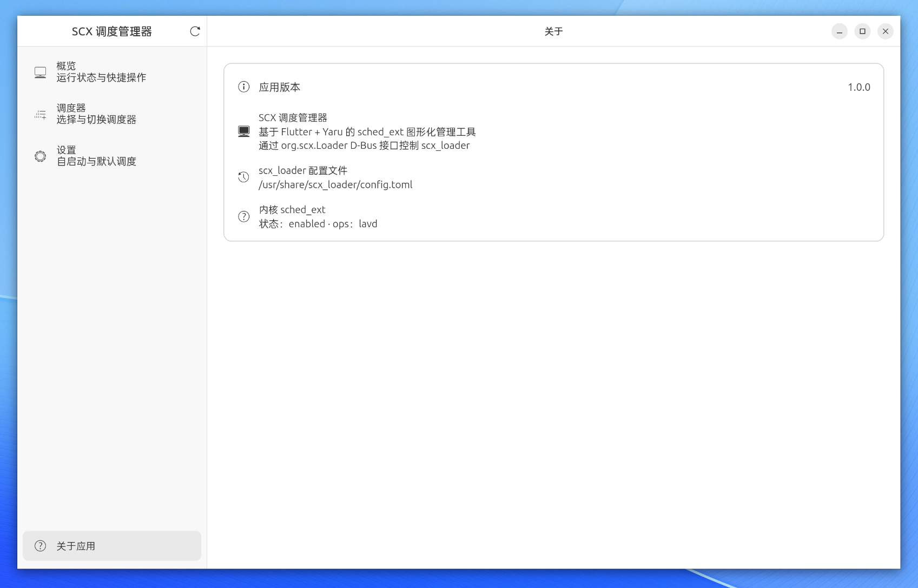
Task: Click the 应用版本 label
Action: [x=279, y=87]
